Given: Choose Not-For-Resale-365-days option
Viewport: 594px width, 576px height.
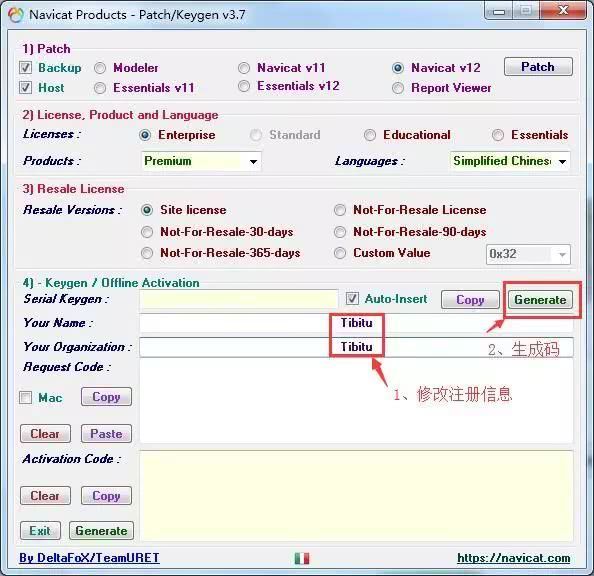Looking at the screenshot, I should [147, 253].
